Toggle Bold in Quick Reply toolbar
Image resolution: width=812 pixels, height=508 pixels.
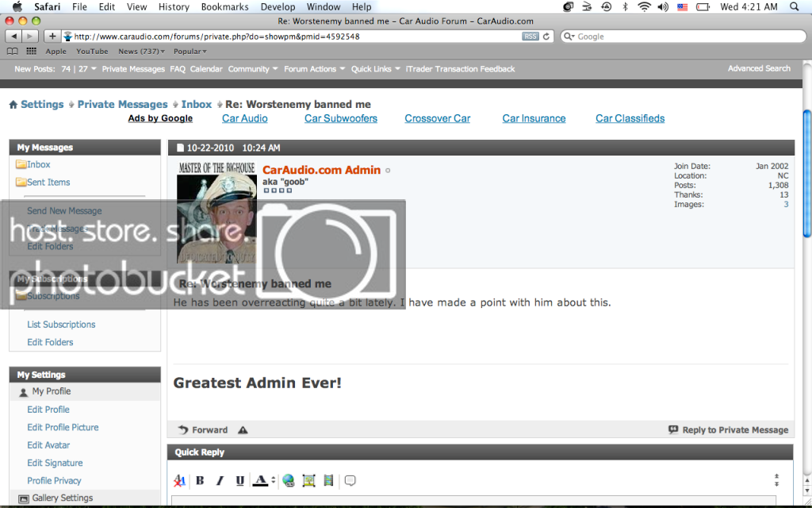click(200, 480)
